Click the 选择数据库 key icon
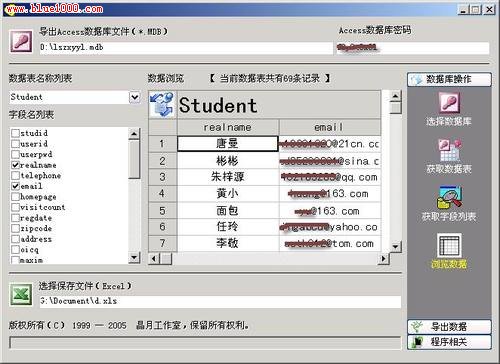This screenshot has width=500, height=364. (x=449, y=103)
